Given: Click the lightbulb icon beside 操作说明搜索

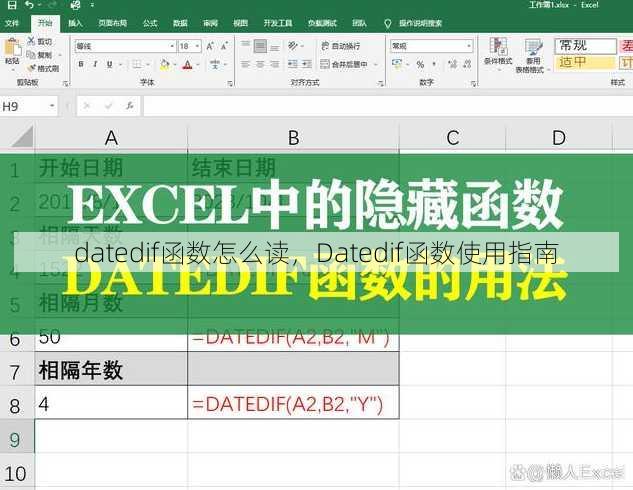Looking at the screenshot, I should (x=388, y=23).
